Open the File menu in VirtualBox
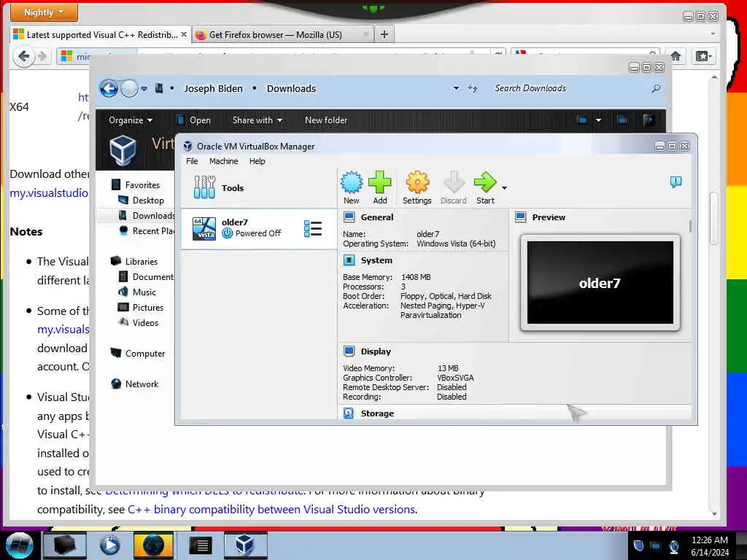The height and width of the screenshot is (560, 747). pyautogui.click(x=192, y=161)
